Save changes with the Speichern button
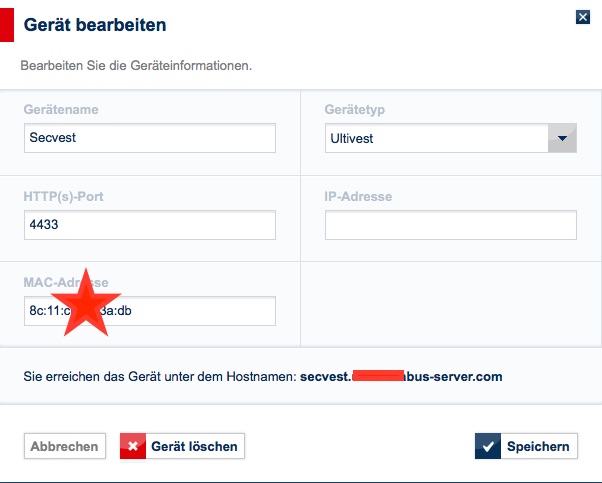The width and height of the screenshot is (602, 483). 526,446
